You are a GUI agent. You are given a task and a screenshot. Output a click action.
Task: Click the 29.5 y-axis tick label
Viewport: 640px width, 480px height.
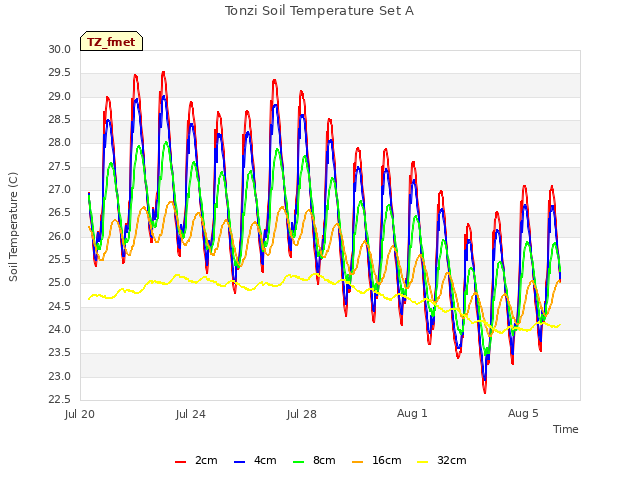[x=60, y=73]
